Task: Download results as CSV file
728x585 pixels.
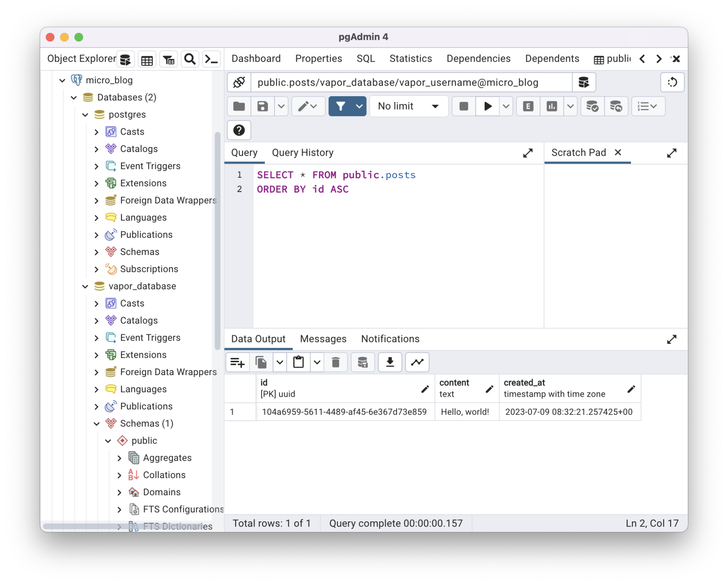Action: (390, 363)
